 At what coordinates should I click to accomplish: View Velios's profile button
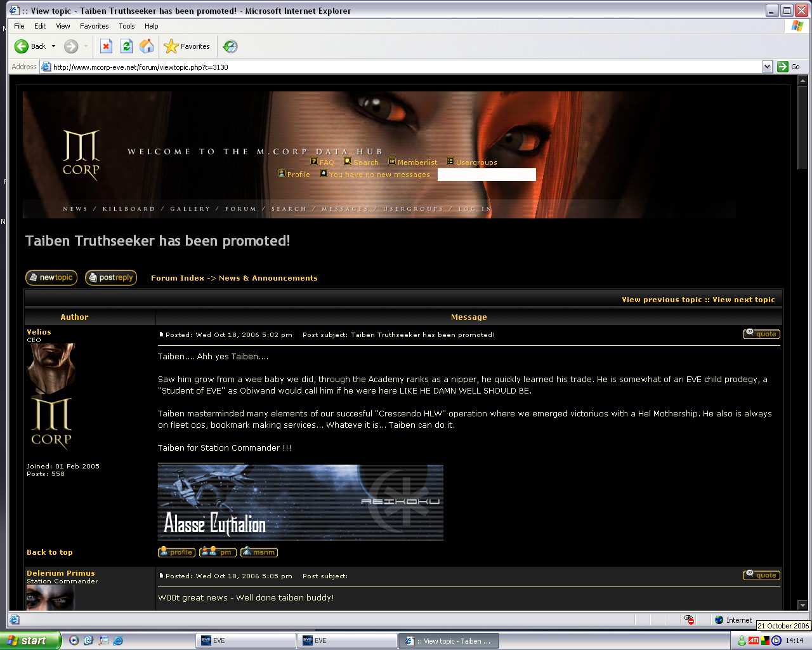[176, 552]
